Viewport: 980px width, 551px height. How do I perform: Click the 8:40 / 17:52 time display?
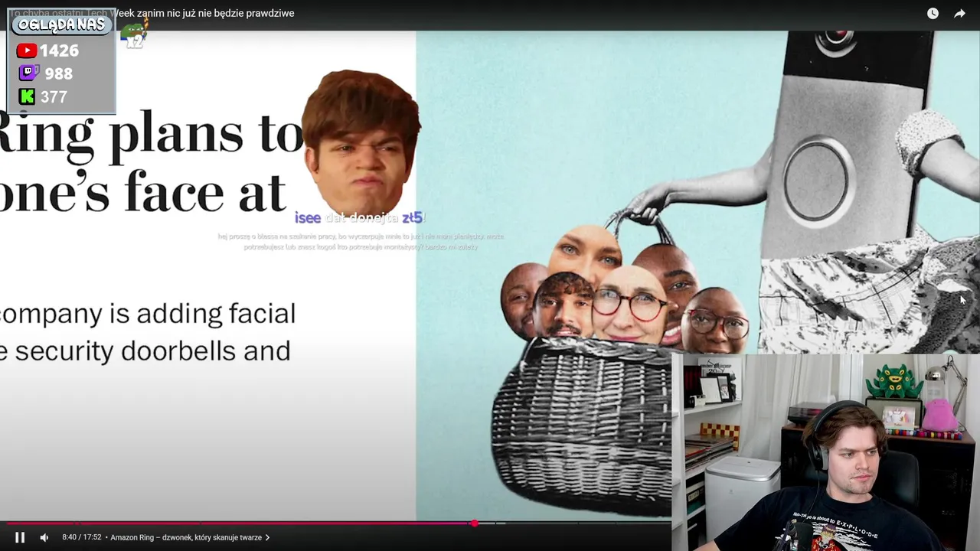click(x=82, y=537)
